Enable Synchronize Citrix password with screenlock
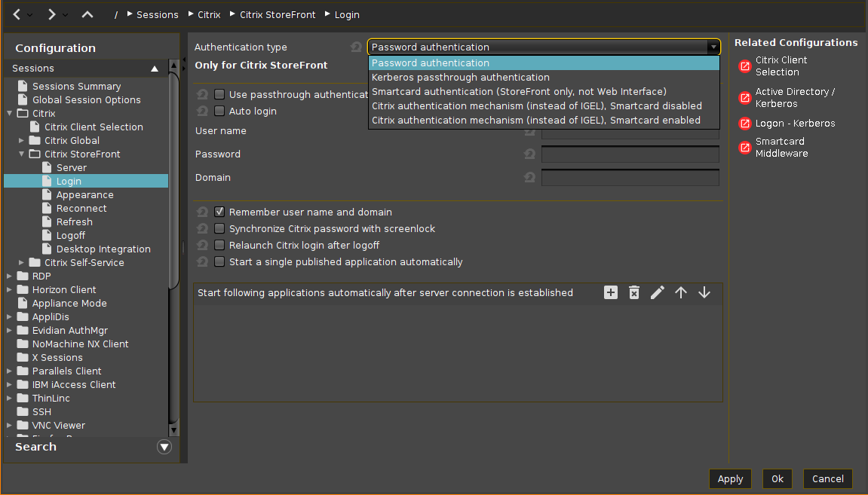Viewport: 868px width, 495px height. (219, 228)
